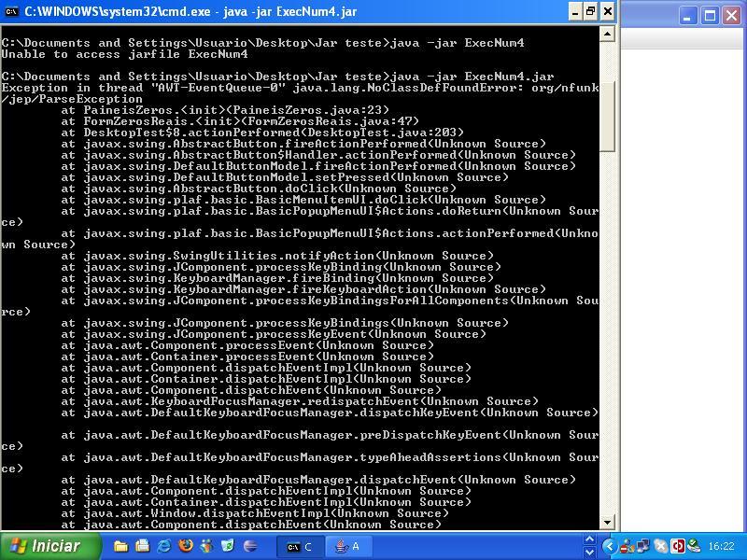Open the Iniciar start menu
This screenshot has height=560, width=747.
coord(50,546)
